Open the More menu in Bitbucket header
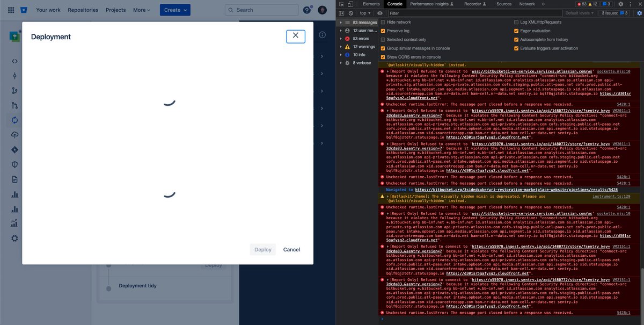The image size is (644, 325). click(x=142, y=10)
